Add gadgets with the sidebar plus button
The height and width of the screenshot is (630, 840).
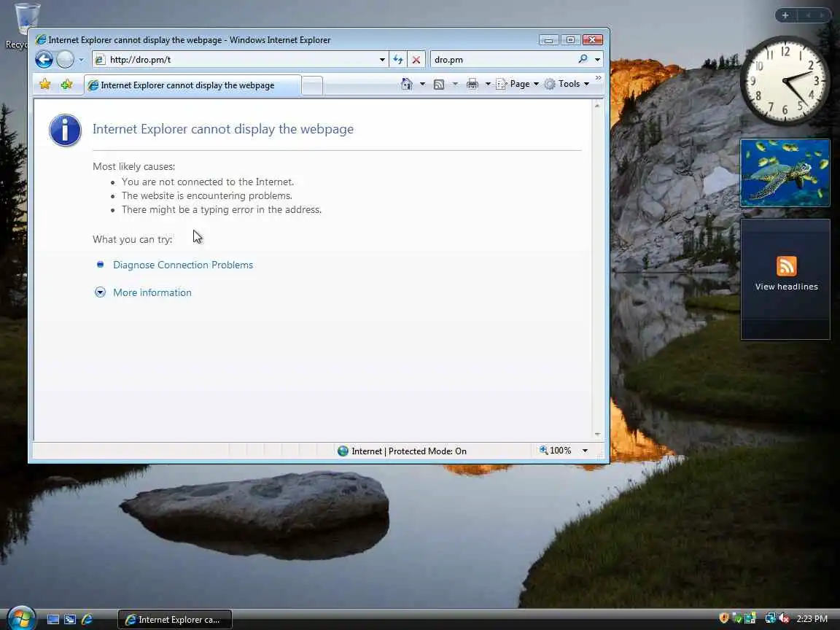click(785, 15)
